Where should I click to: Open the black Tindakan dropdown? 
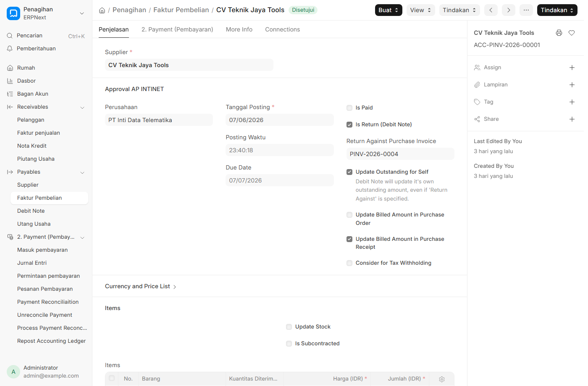[x=557, y=10]
